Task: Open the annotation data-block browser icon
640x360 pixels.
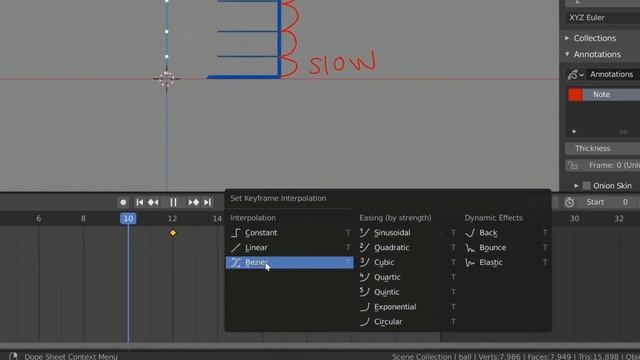Action: (x=576, y=74)
